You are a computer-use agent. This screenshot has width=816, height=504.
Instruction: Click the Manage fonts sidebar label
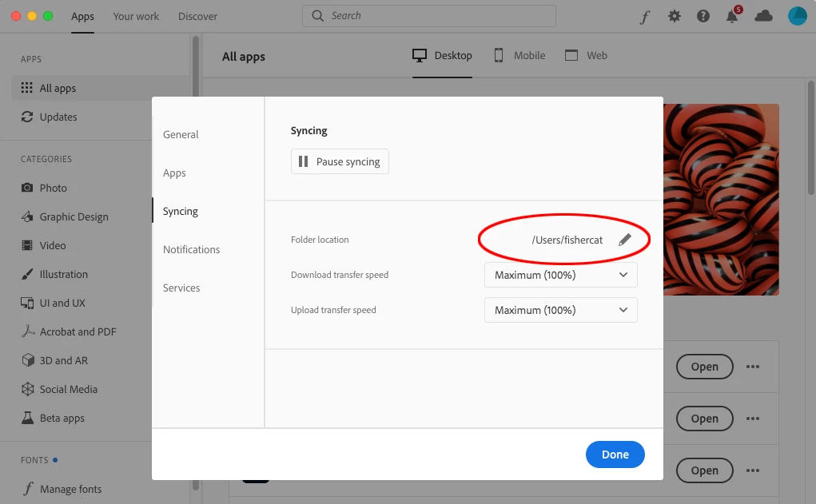point(71,490)
